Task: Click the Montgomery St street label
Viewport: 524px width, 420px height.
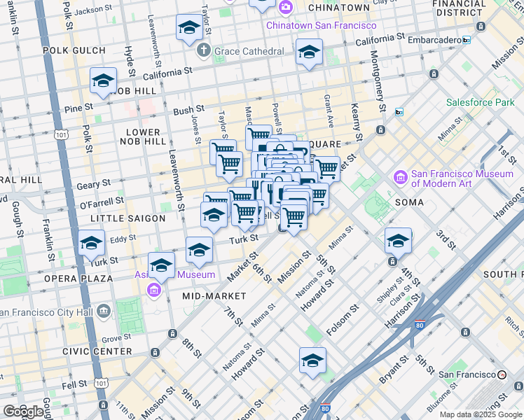Action: (x=378, y=81)
